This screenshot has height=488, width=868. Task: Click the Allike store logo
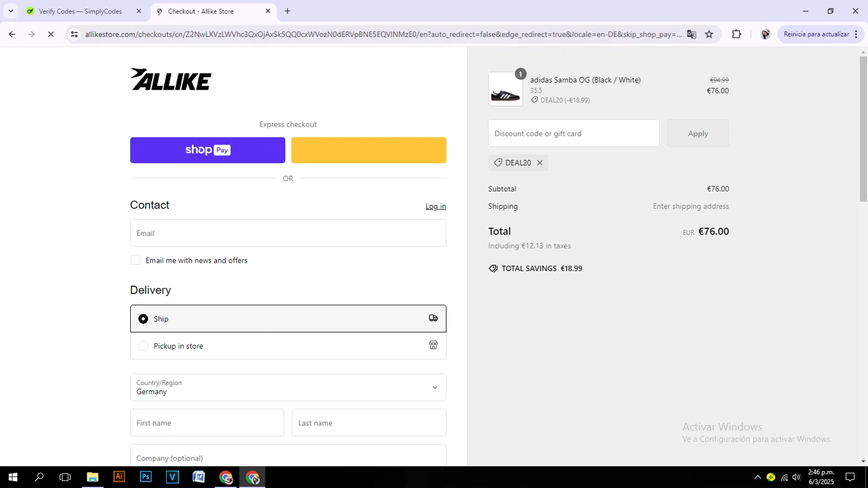click(171, 80)
